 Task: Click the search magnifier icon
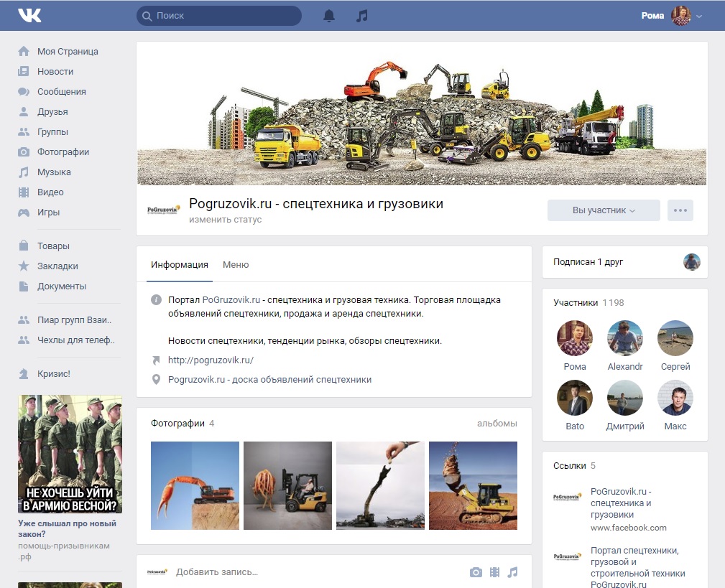pyautogui.click(x=147, y=17)
